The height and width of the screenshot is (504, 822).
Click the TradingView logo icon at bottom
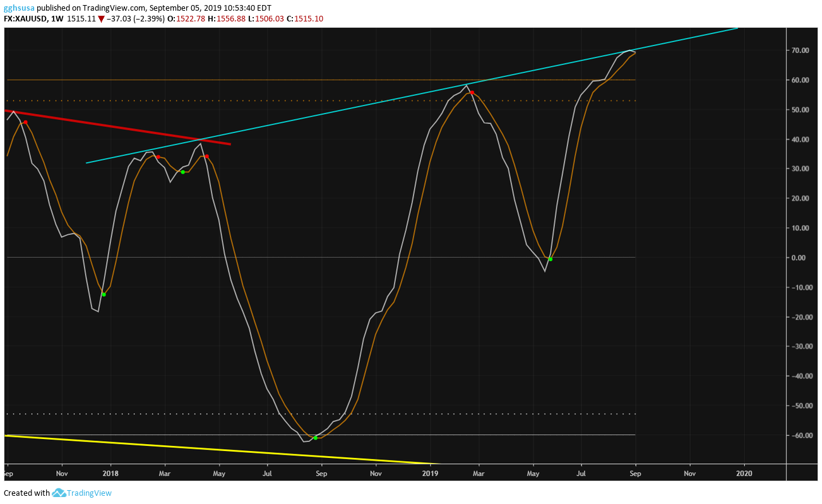[59, 493]
